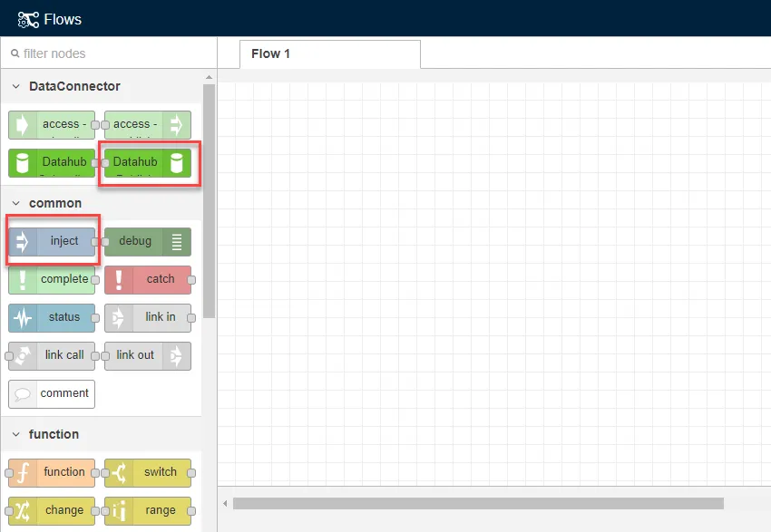Choose the status node in common section
This screenshot has height=532, width=771.
pos(52,317)
